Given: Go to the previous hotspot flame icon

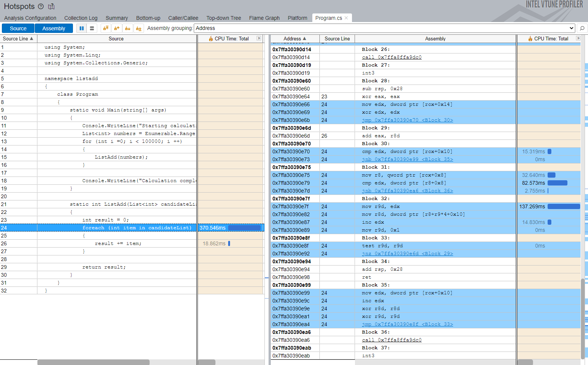Looking at the screenshot, I should coord(117,28).
